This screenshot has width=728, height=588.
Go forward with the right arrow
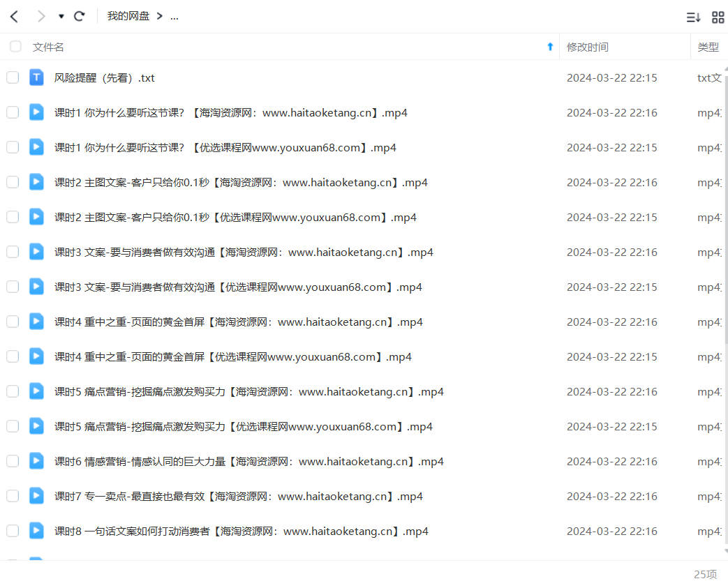(41, 17)
